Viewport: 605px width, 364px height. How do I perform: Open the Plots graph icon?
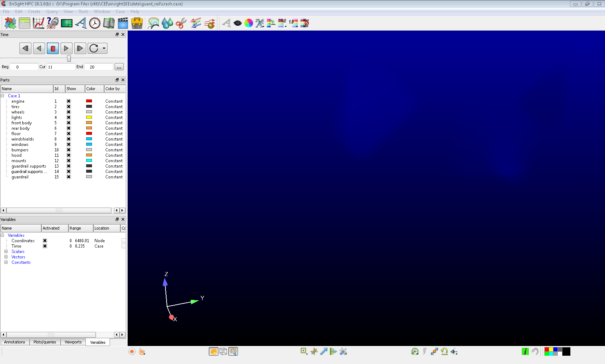39,23
